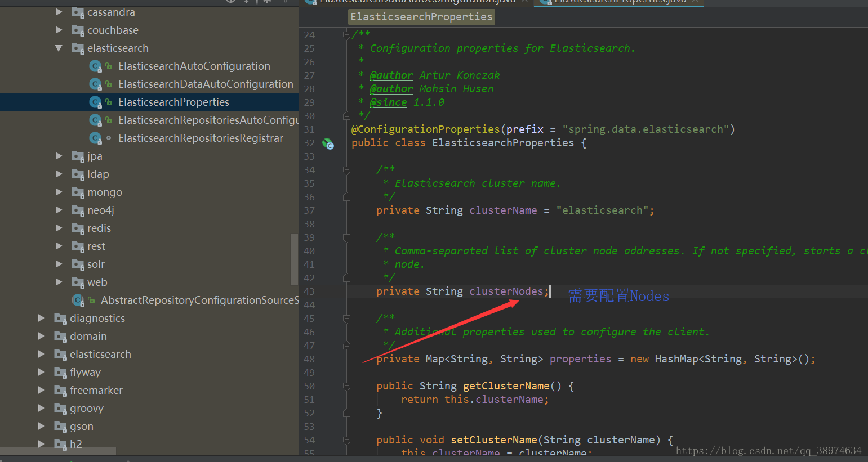The image size is (868, 462).
Task: Click the couchbase package folder icon
Action: point(78,30)
